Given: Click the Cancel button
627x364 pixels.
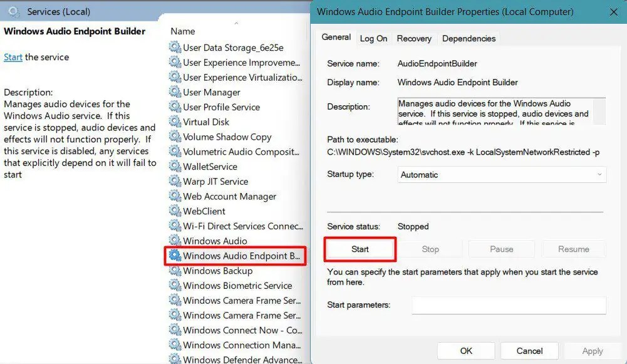Looking at the screenshot, I should coord(529,351).
